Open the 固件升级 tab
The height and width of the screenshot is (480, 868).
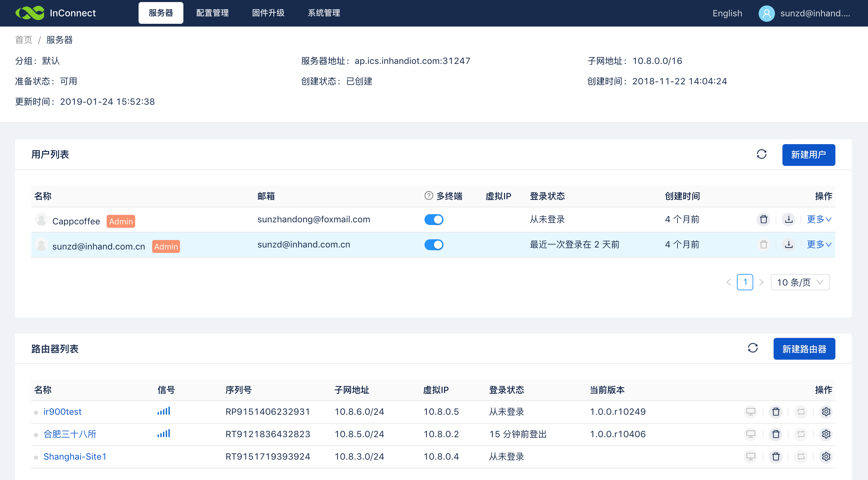tap(268, 13)
